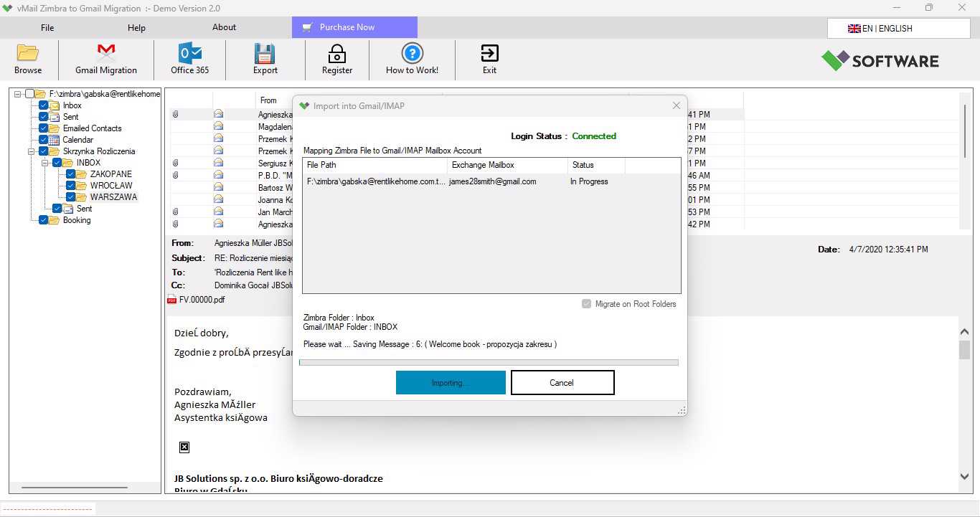Click the broken image placeholder in message
Screen dimensions: 980x517
pos(184,447)
